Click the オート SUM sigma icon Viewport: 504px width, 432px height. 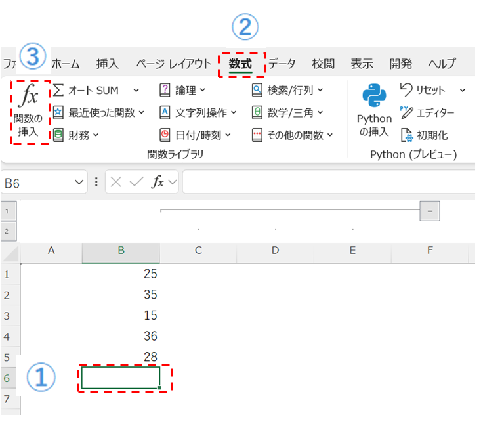coord(58,90)
